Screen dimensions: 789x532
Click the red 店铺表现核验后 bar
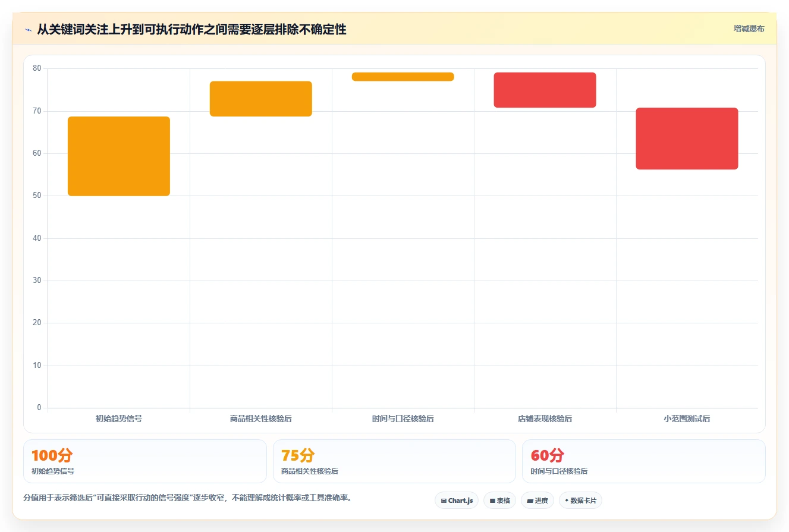(x=545, y=90)
